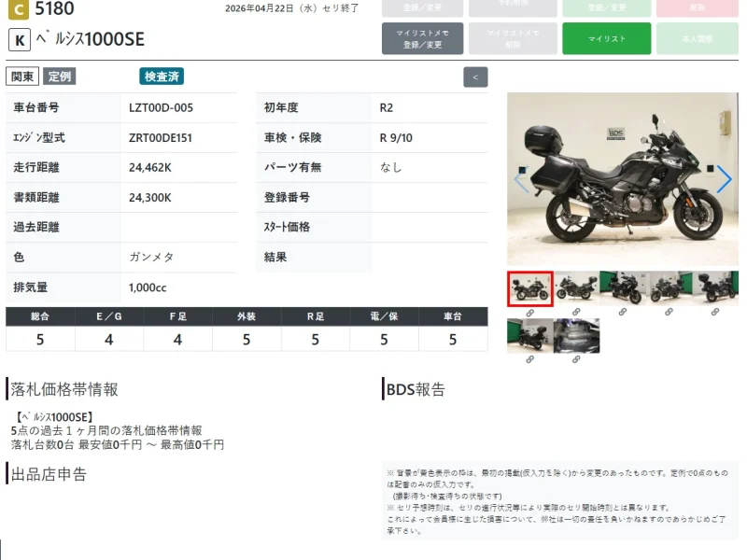This screenshot has height=560, width=747.
Task: Click the large main motorcycle photo
Action: pyautogui.click(x=623, y=179)
